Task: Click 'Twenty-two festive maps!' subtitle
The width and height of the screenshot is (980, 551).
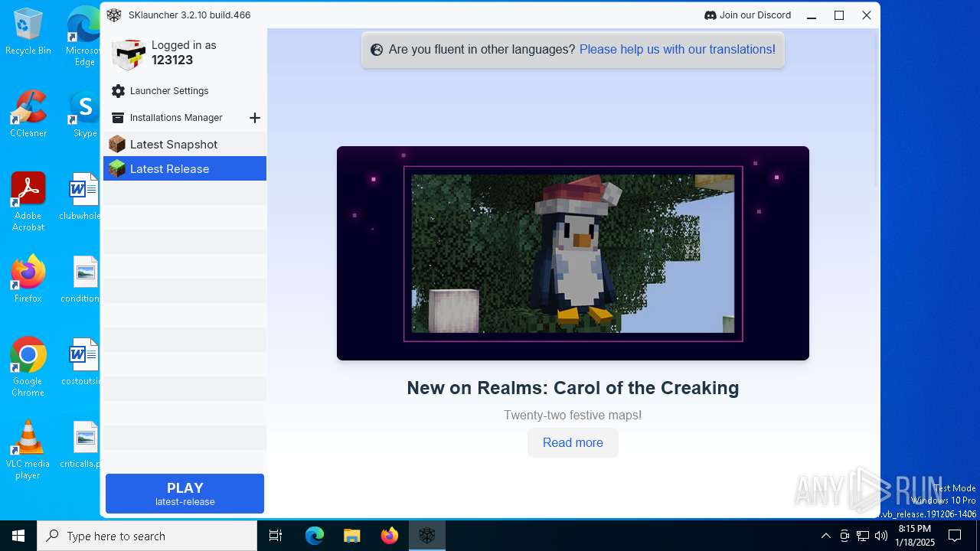Action: coord(573,416)
